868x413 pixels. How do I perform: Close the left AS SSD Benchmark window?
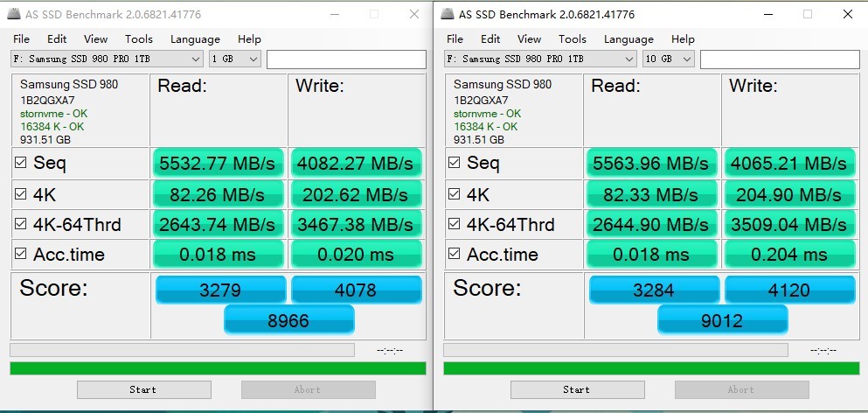click(414, 14)
